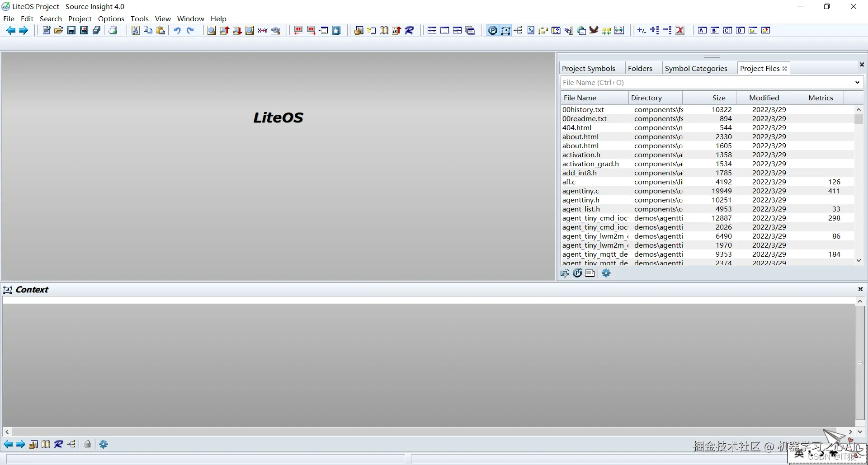This screenshot has height=465, width=868.
Task: Open a file with the open-folder icon
Action: point(59,30)
